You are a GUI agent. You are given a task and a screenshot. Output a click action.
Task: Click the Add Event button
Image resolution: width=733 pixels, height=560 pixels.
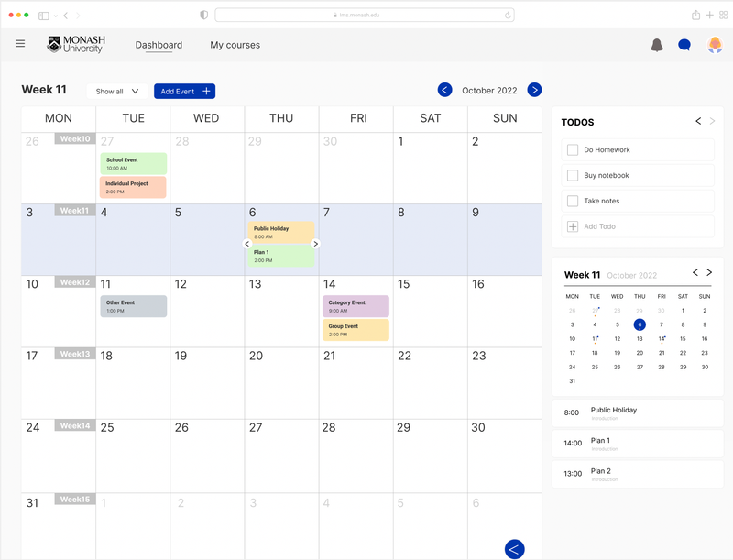[185, 91]
